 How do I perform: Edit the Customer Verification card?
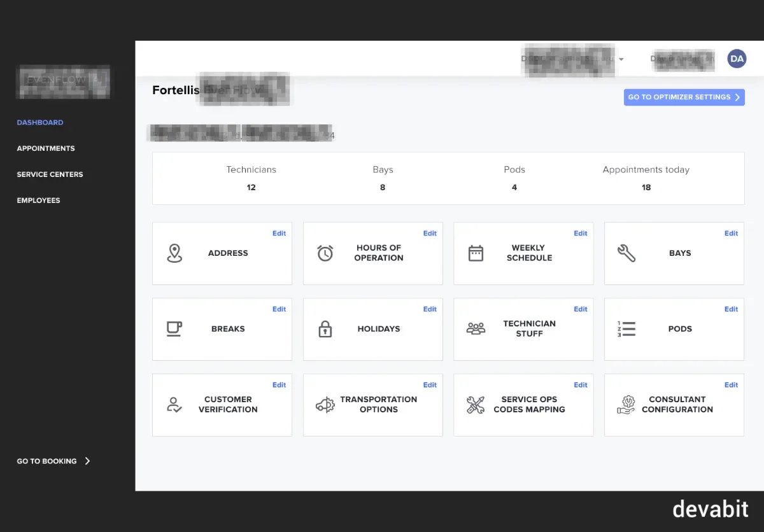coord(279,385)
